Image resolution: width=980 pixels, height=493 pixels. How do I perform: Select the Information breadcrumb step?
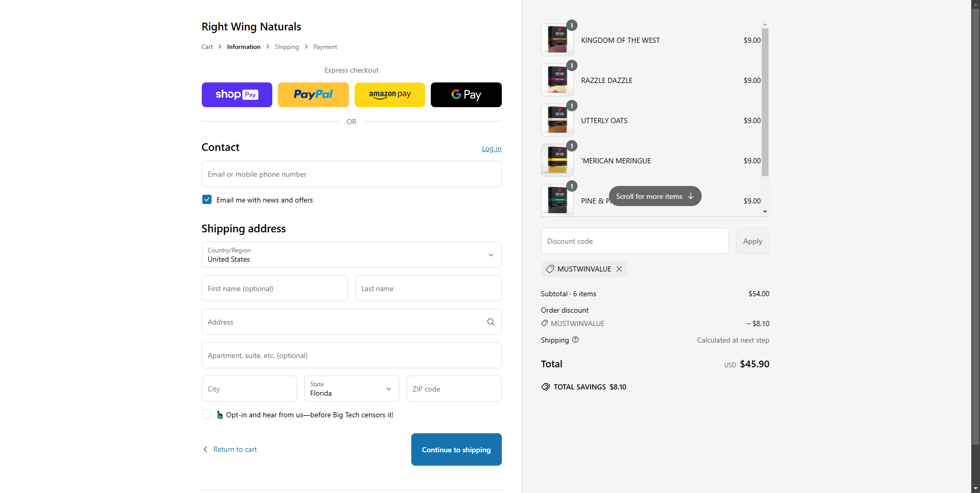(243, 47)
